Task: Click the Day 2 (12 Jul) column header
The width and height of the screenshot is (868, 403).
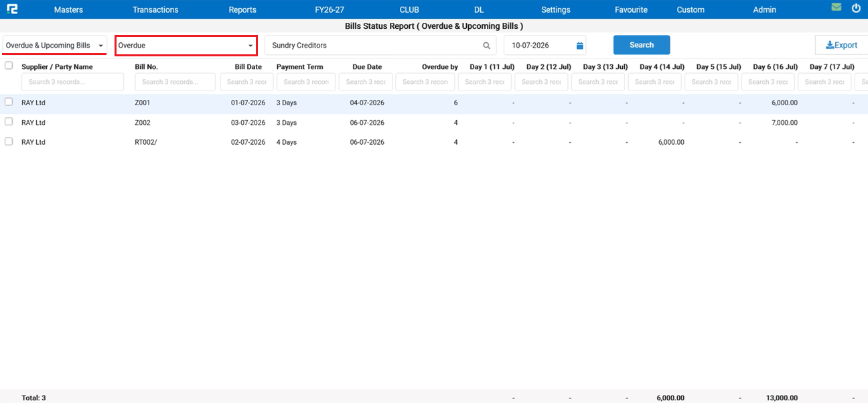Action: click(549, 67)
